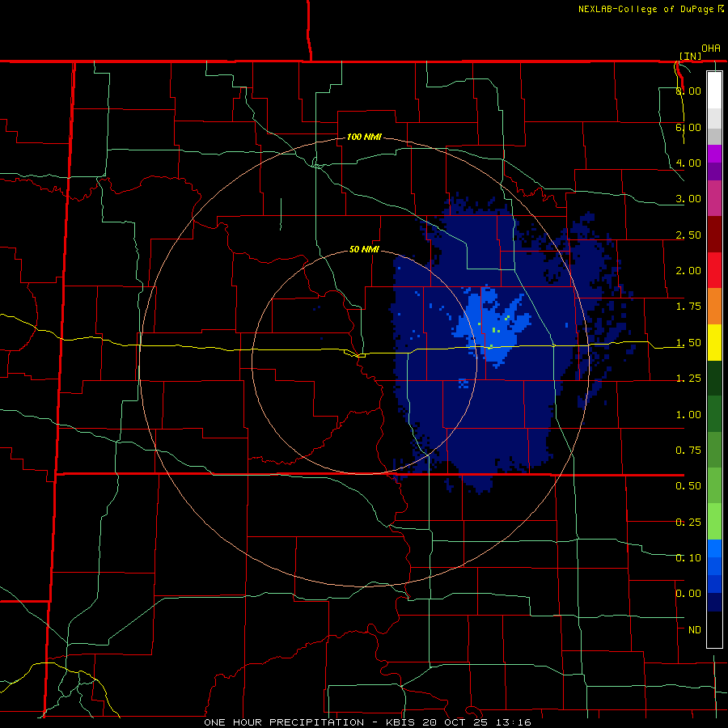Viewport: 728px width, 728px height.
Task: Click the '1.75' legend value
Action: click(688, 307)
